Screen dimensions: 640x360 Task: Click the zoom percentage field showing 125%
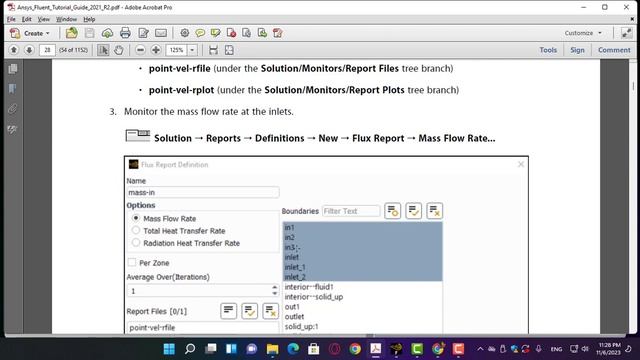176,50
